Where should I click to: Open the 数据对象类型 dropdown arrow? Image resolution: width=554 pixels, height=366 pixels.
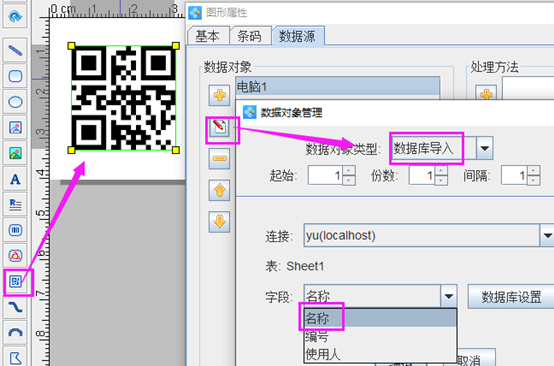click(x=484, y=148)
